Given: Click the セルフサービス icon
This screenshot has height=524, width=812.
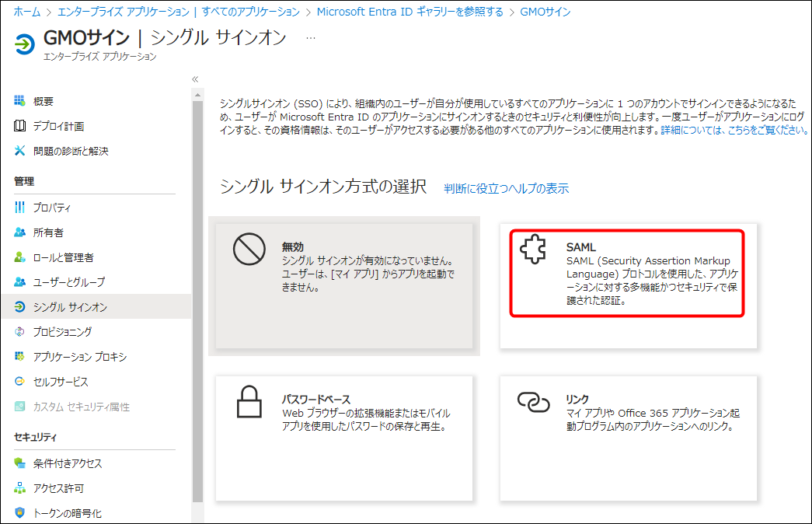Looking at the screenshot, I should tap(19, 382).
